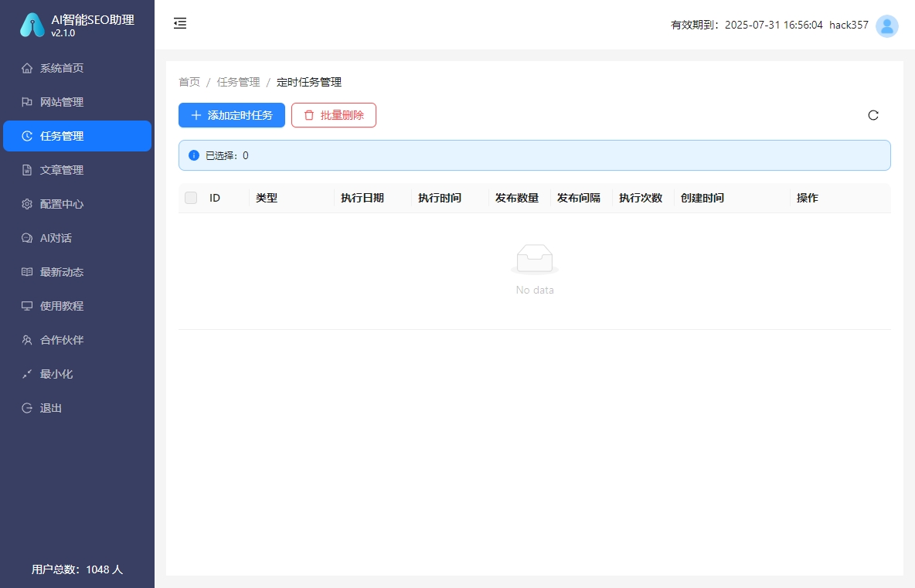Click the 已选择: 0 status text

point(227,156)
